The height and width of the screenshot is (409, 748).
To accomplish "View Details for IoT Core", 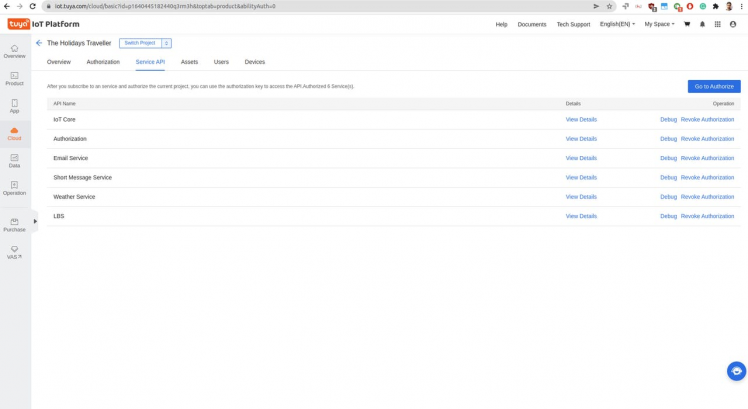I will coord(581,119).
